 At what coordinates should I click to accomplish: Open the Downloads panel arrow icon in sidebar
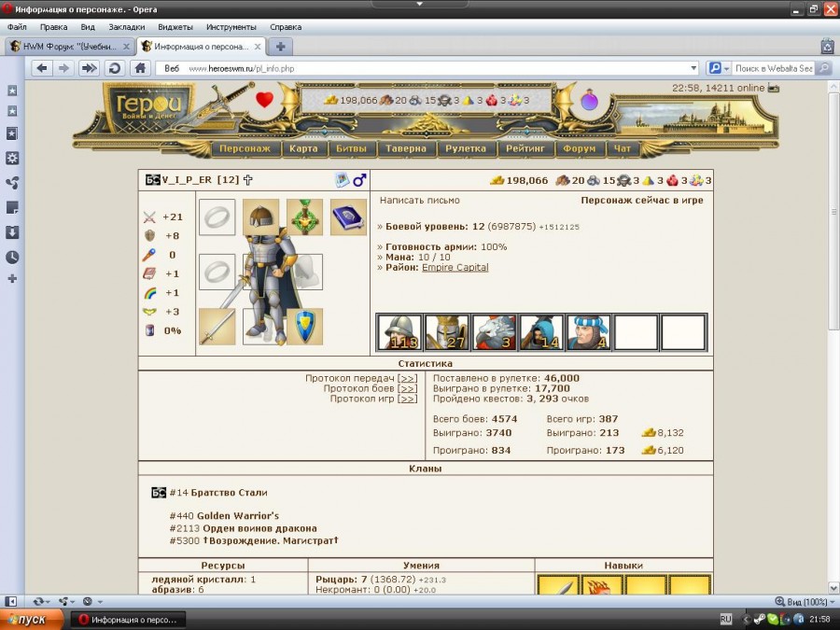pyautogui.click(x=12, y=232)
